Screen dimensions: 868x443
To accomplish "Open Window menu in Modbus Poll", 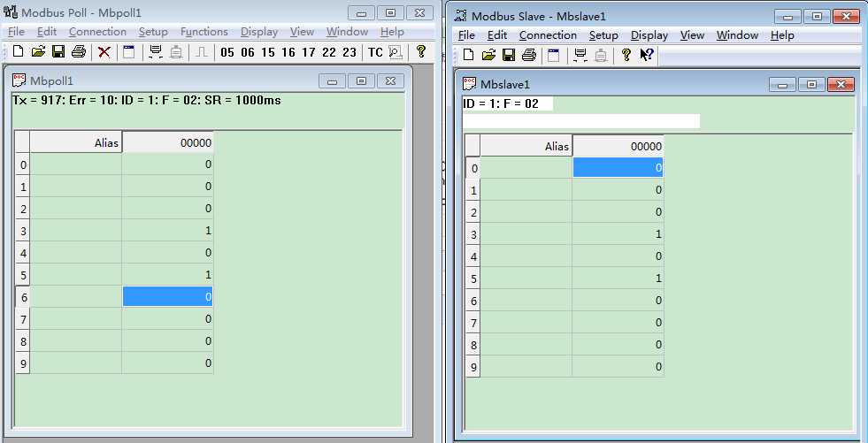I will [x=347, y=32].
